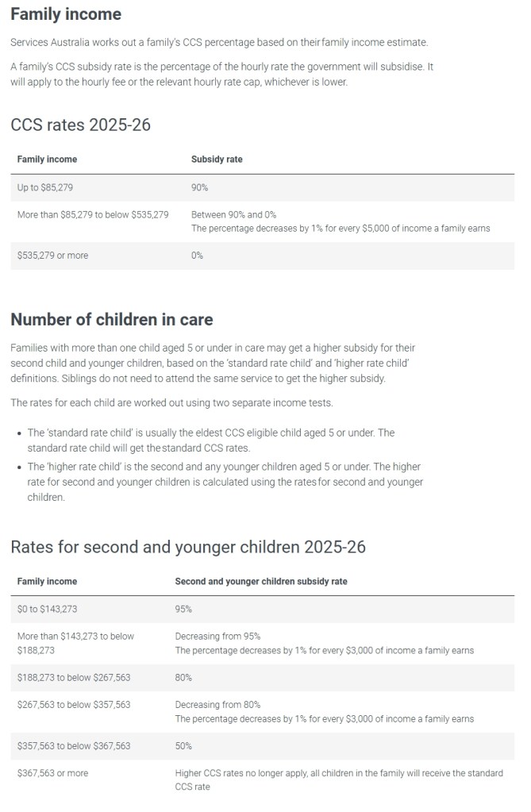Viewport: 531px width, 812px height.
Task: Select the CCS rates 2025-26 heading
Action: pos(80,125)
